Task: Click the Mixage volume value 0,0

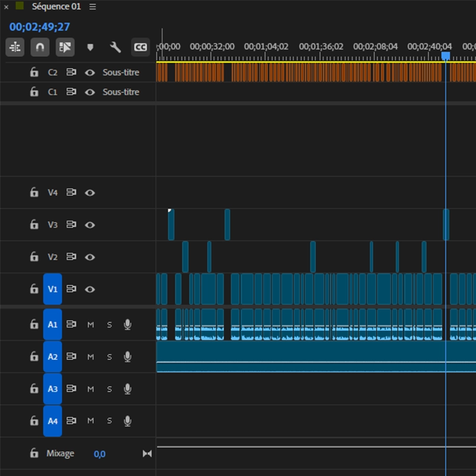Action: [99, 454]
